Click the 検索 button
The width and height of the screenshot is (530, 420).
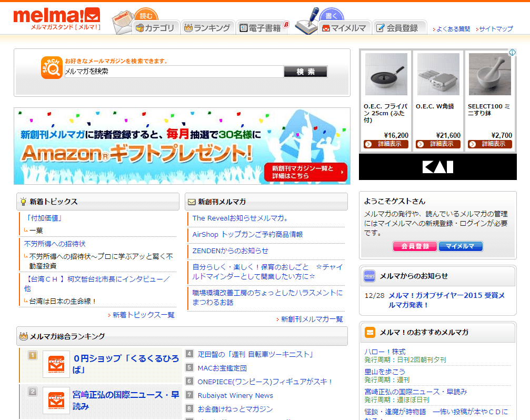pyautogui.click(x=306, y=72)
